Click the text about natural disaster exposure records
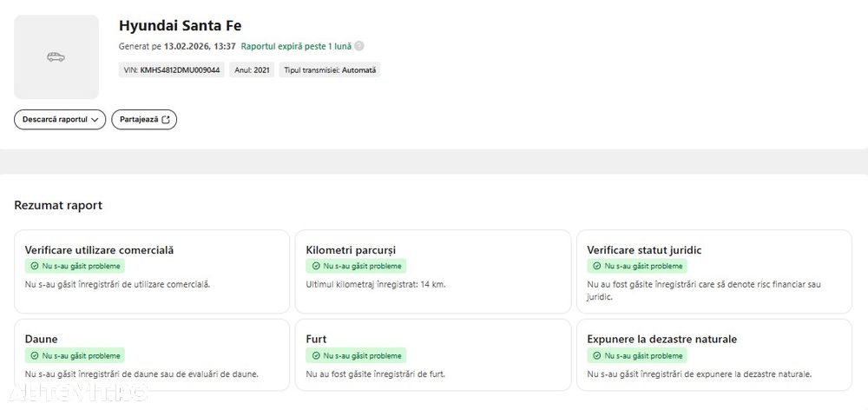 (699, 374)
